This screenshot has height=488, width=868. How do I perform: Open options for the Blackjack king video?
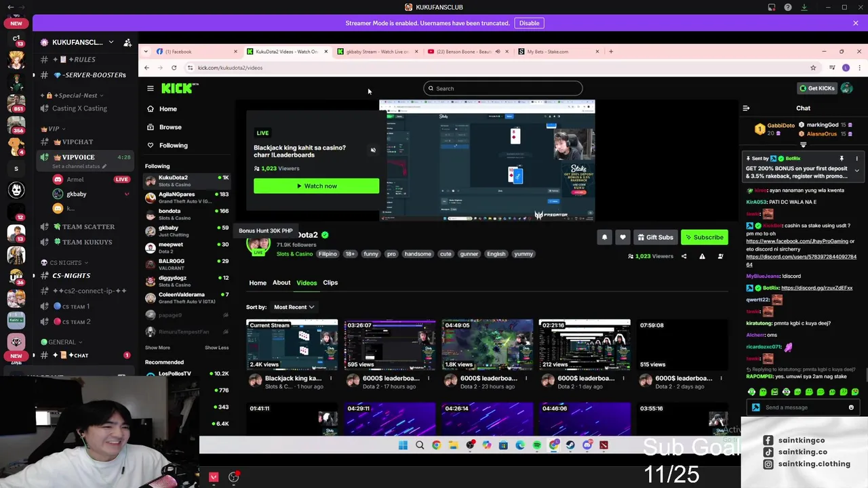pyautogui.click(x=331, y=378)
